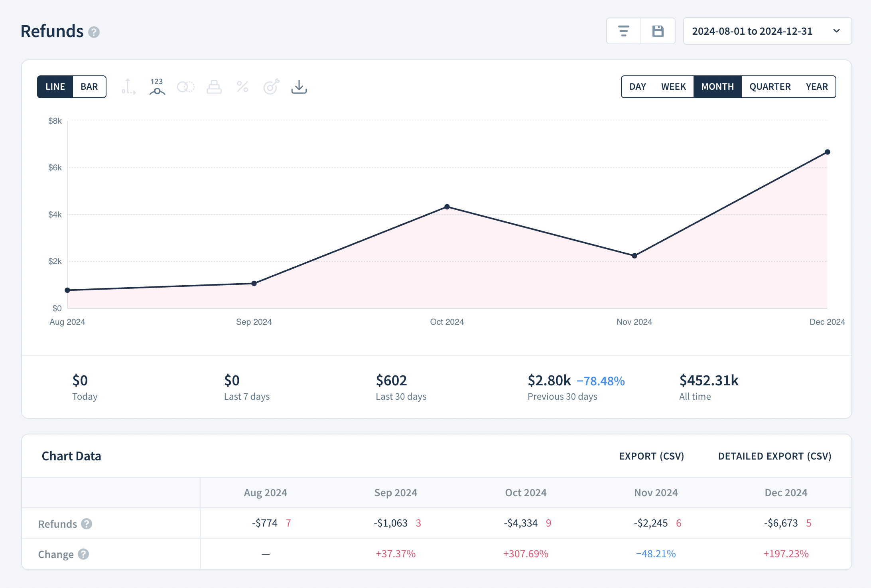This screenshot has height=588, width=871.
Task: Select the LINE chart toggle
Action: (55, 87)
